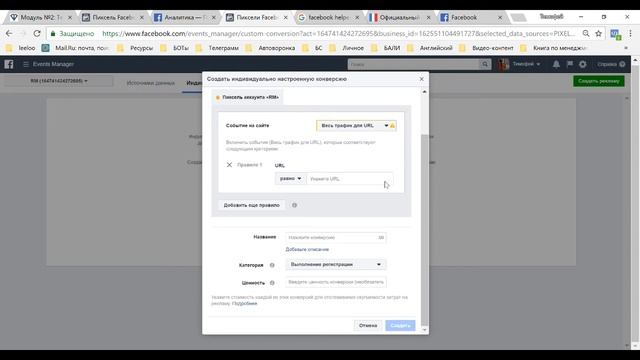The image size is (640, 360).
Task: Open the 'Ресурсы' bookmarks folder
Action: (136, 48)
